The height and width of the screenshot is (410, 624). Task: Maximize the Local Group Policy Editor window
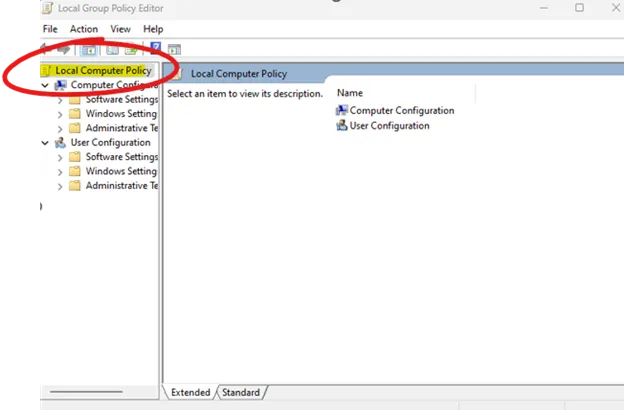click(x=579, y=8)
